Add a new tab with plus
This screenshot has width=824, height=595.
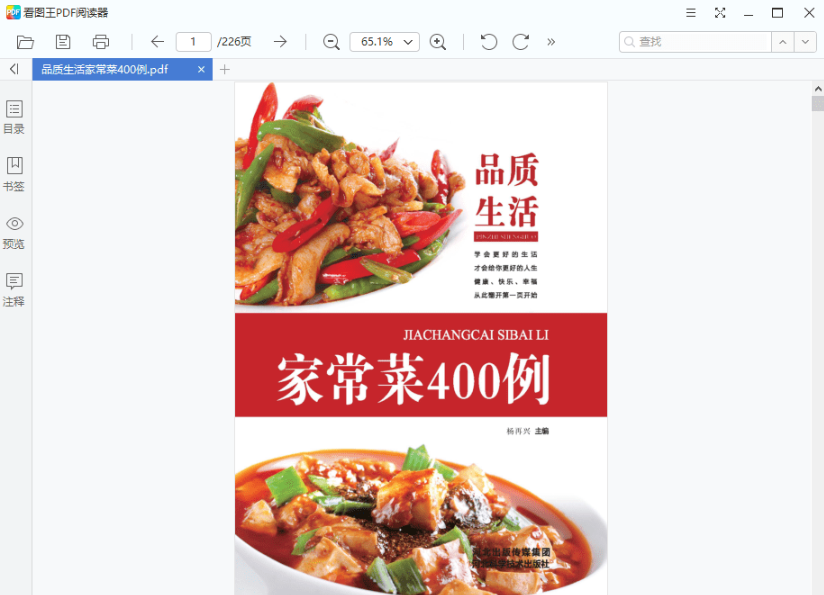[x=225, y=69]
